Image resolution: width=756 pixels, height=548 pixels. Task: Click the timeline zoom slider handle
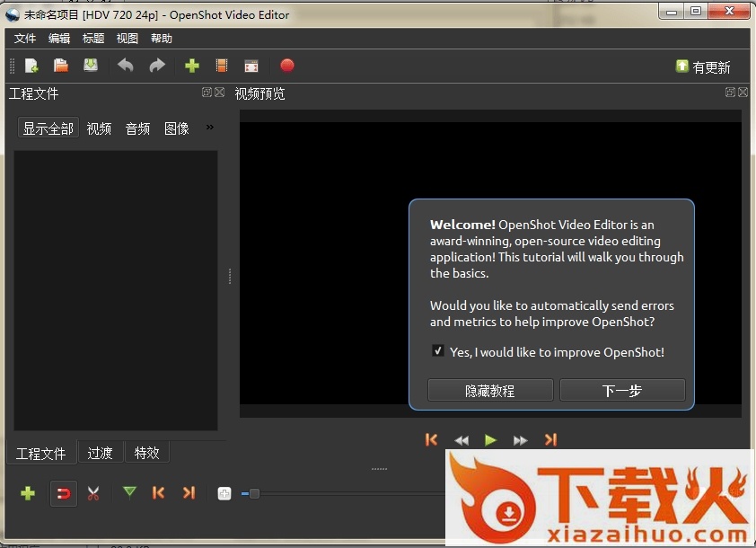pos(255,493)
